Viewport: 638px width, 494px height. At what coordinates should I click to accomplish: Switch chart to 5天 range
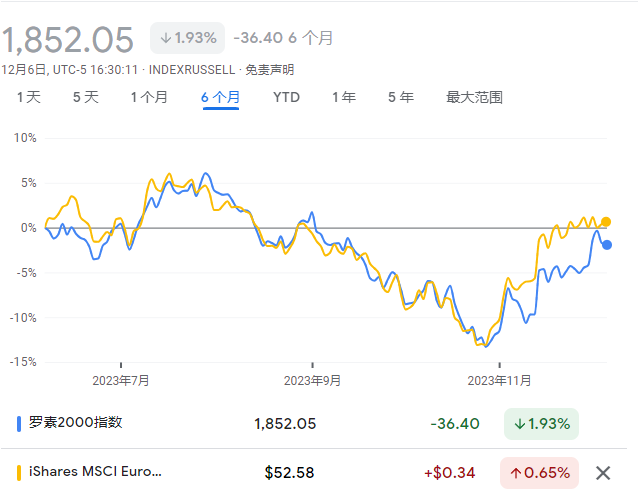[86, 97]
